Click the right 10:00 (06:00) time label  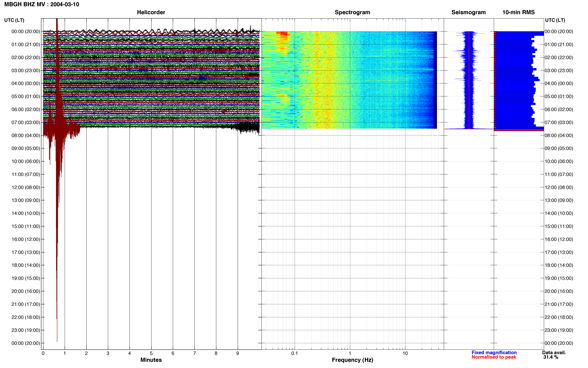tap(559, 161)
